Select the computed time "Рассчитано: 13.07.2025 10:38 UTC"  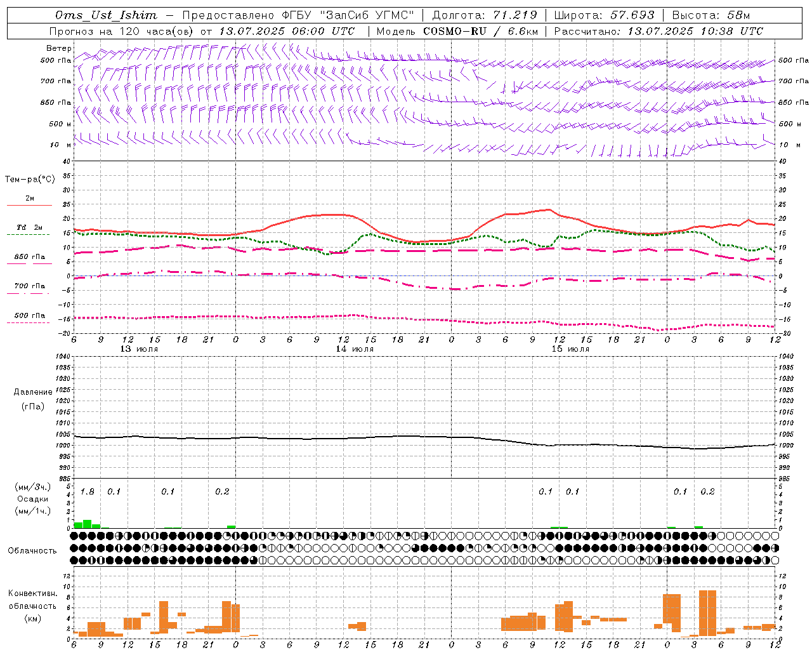tap(658, 31)
